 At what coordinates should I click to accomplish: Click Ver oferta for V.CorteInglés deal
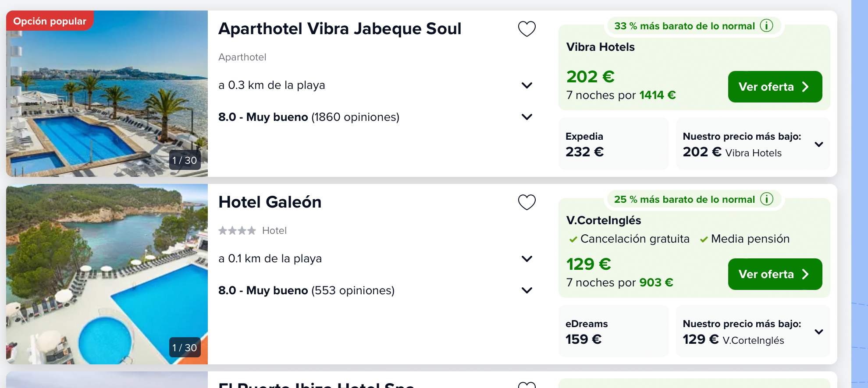775,274
